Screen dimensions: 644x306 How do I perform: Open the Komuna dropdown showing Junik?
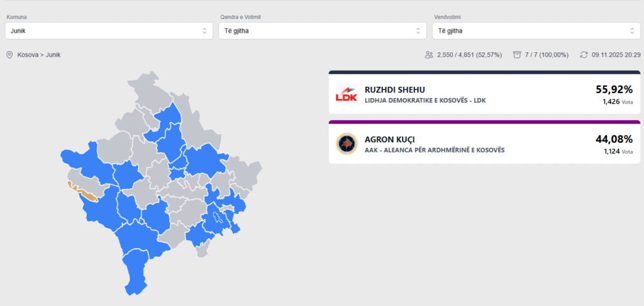click(x=108, y=31)
